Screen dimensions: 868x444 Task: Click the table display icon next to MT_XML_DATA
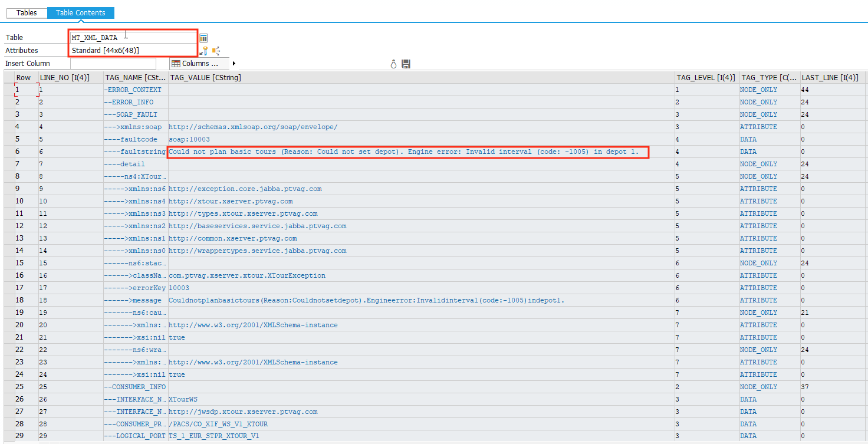coord(203,38)
